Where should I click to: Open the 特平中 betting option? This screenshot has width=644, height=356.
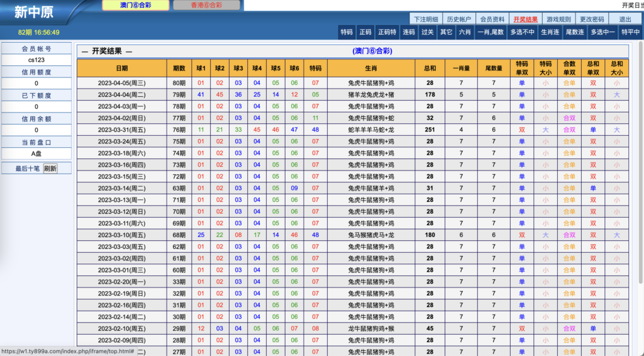(630, 32)
